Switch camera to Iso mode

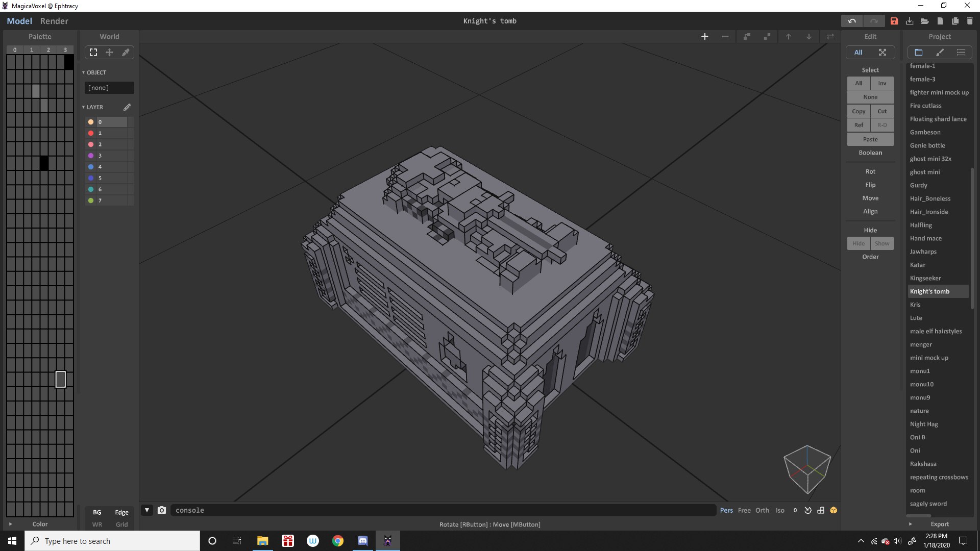coord(780,510)
